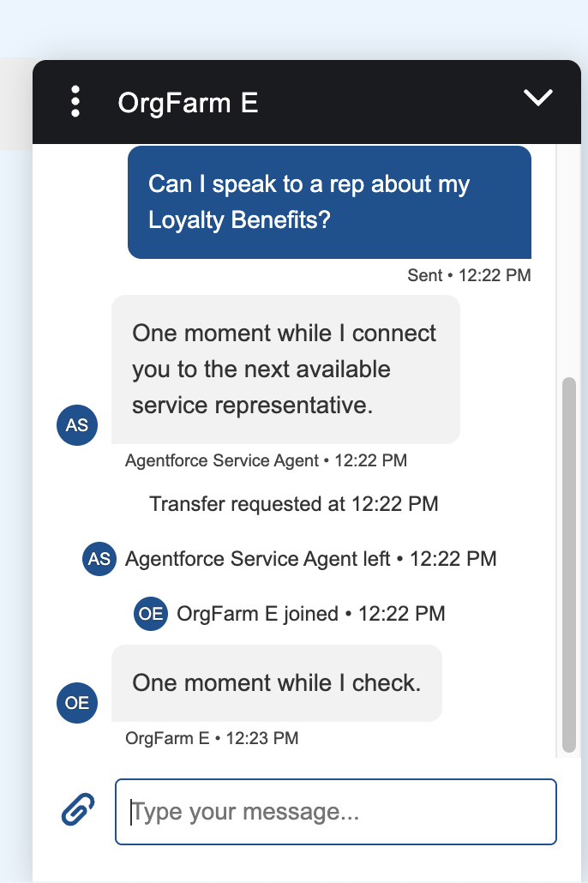This screenshot has width=588, height=883.
Task: Click the OE avatar on the joined line
Action: [151, 614]
